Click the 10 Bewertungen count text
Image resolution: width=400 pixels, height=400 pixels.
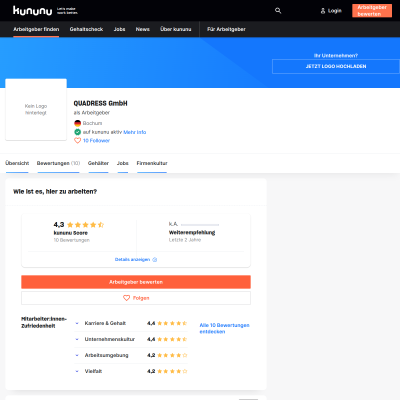coord(72,240)
